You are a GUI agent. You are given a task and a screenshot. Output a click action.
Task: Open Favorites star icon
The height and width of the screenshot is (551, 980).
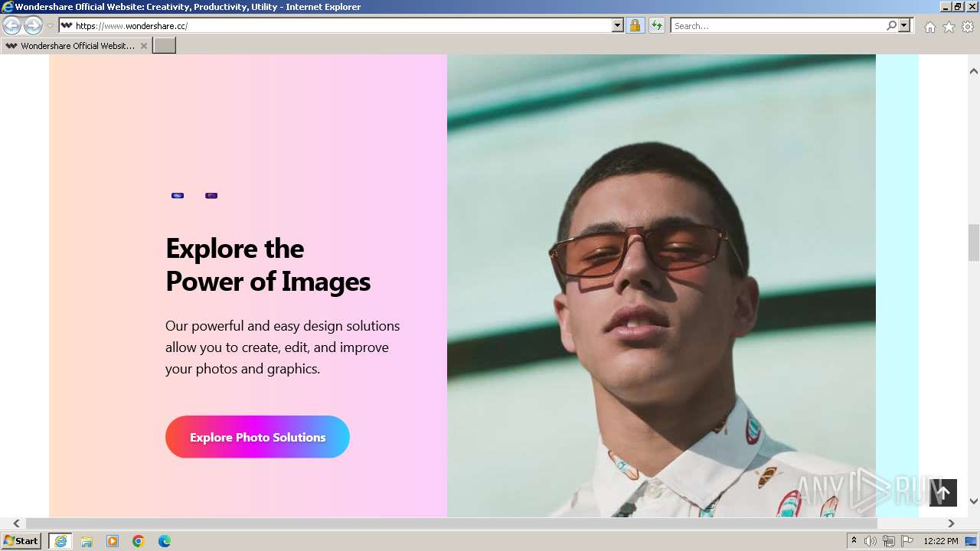[x=949, y=27]
